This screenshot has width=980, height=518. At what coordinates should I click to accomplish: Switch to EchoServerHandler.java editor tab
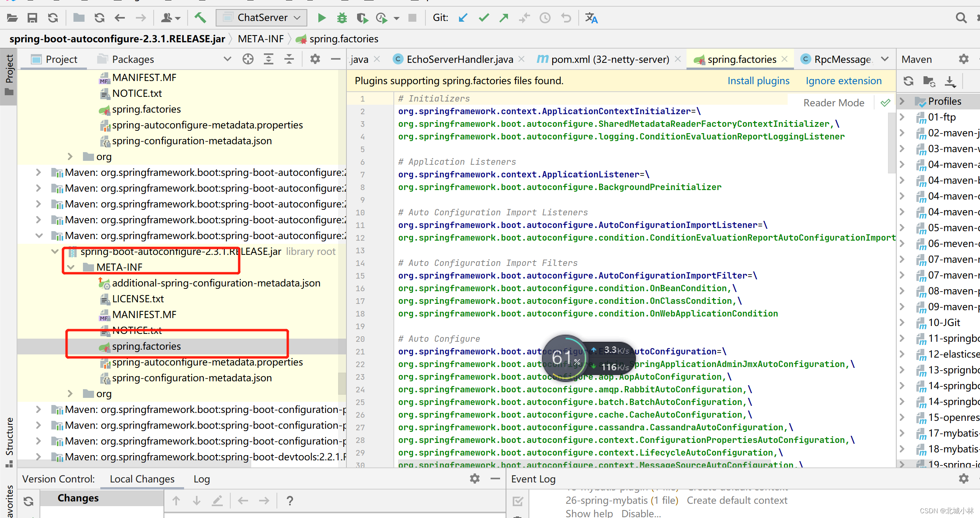(x=460, y=59)
